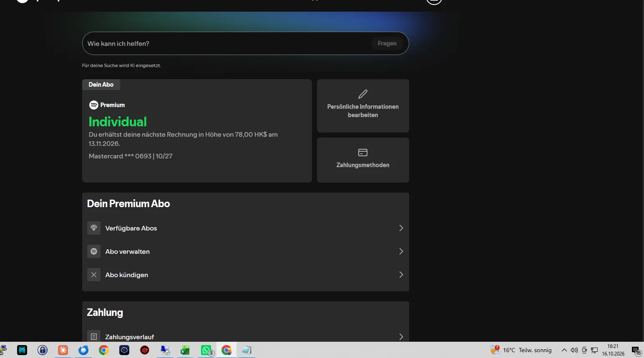Switch to the Chrome profile window in taskbar
The width and height of the screenshot is (644, 358).
tap(226, 350)
